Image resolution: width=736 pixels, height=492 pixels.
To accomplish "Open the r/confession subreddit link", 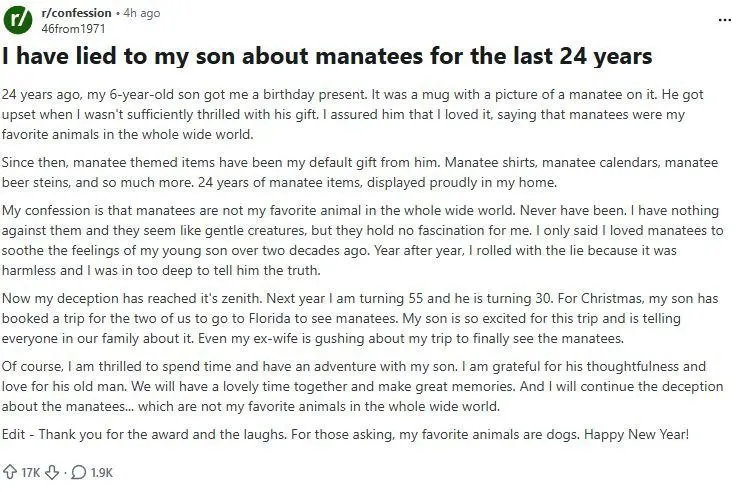I will (77, 13).
